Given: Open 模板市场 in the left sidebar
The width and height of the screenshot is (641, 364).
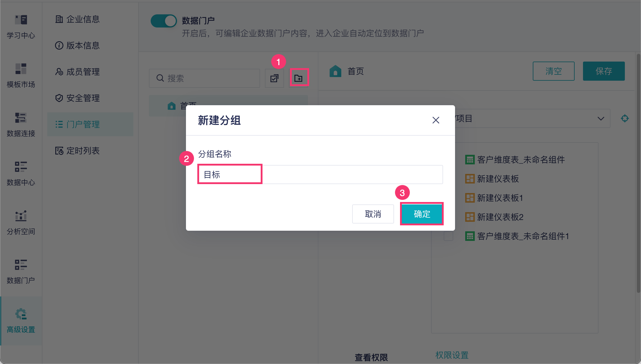Looking at the screenshot, I should coord(21,75).
